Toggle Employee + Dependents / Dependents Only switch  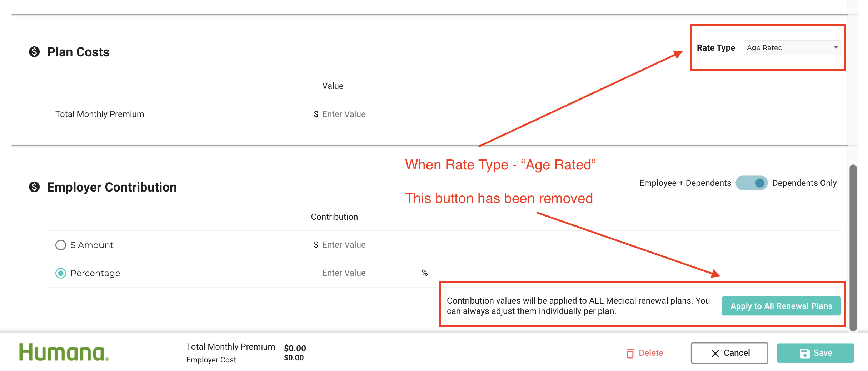(751, 183)
